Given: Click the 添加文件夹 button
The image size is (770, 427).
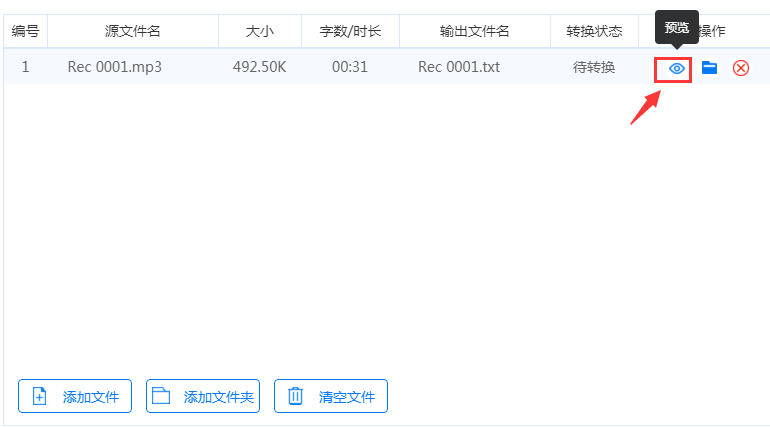Looking at the screenshot, I should pyautogui.click(x=203, y=396).
